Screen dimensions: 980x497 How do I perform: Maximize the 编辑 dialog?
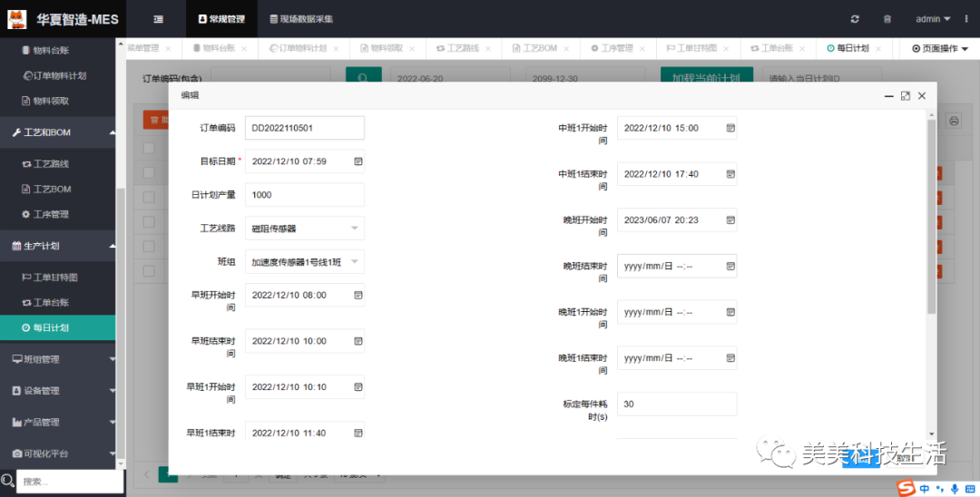pos(905,95)
